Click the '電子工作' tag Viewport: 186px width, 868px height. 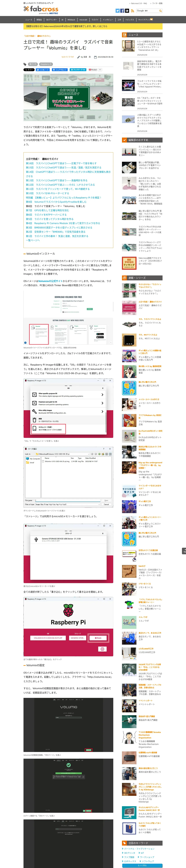[33, 64]
